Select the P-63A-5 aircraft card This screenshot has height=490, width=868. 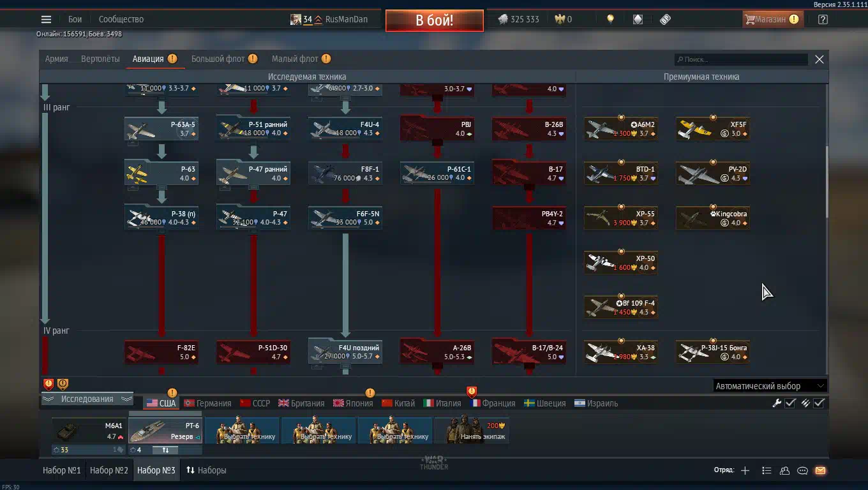click(x=161, y=129)
